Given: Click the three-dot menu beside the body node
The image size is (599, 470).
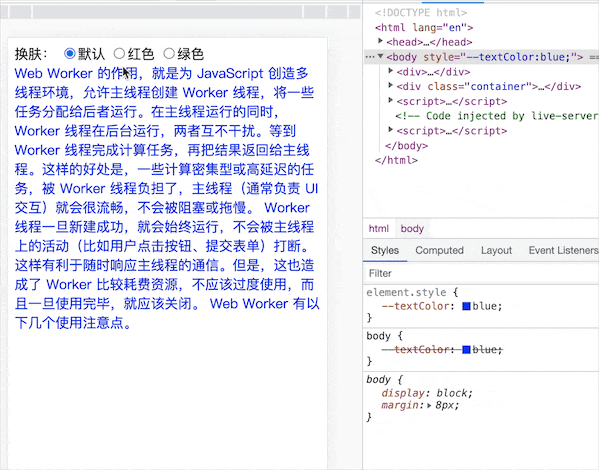Looking at the screenshot, I should 370,57.
